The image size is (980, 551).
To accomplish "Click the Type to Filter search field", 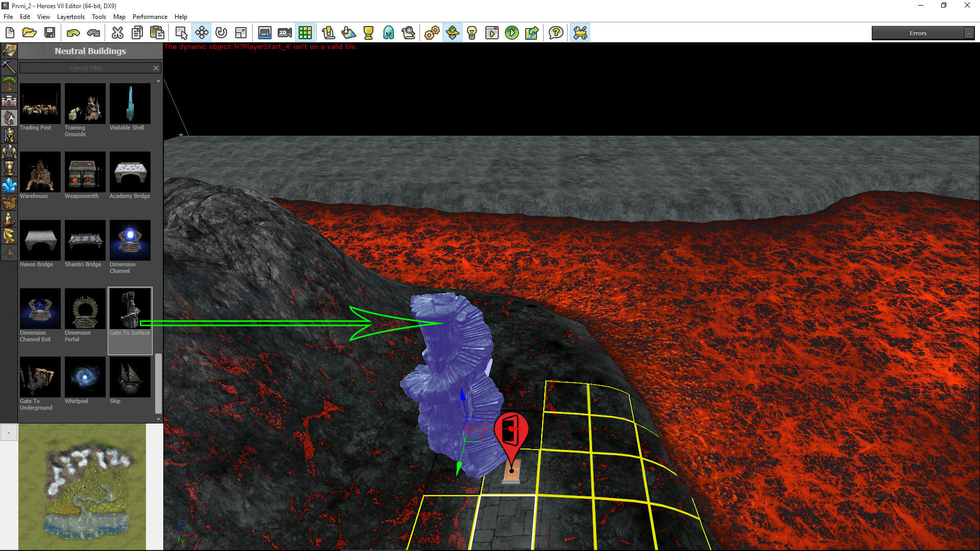I will coord(86,68).
